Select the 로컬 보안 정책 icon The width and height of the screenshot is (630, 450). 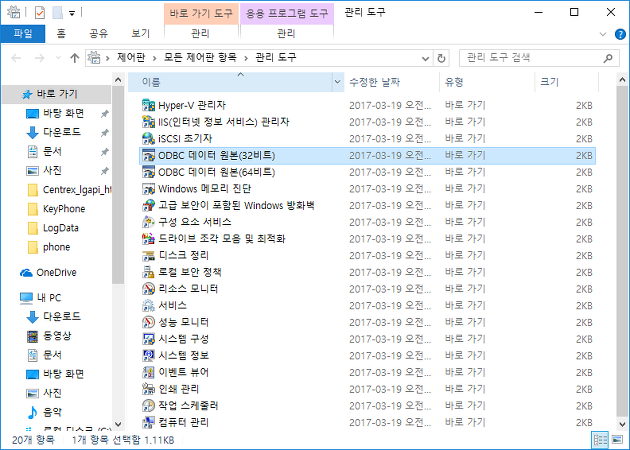click(148, 272)
